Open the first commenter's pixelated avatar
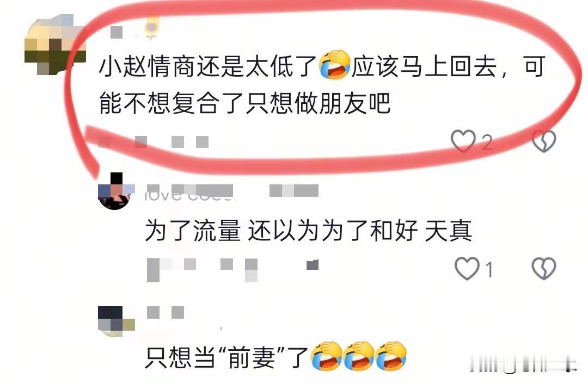This screenshot has height=384, width=588. (x=55, y=45)
